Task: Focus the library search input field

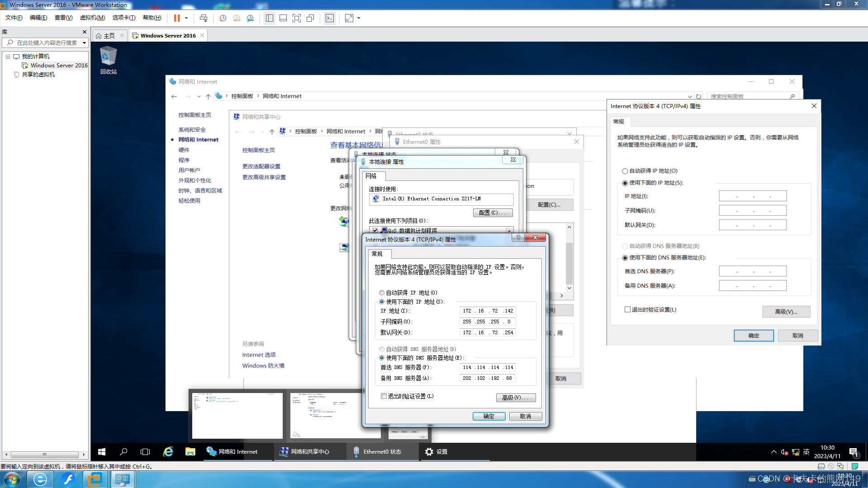Action: tap(47, 43)
